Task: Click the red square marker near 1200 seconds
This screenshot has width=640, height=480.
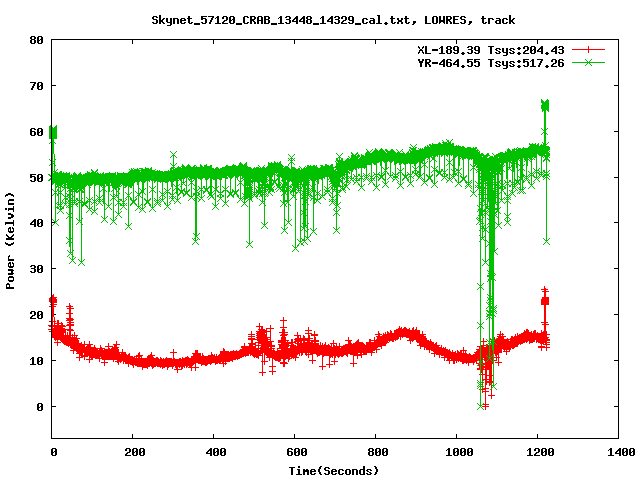Action: (x=545, y=301)
